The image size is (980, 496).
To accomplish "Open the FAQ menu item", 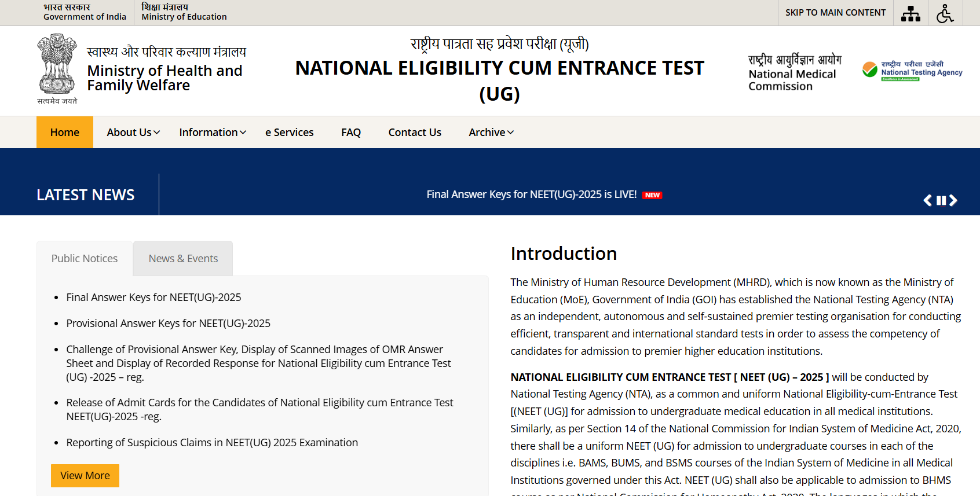I will [351, 132].
